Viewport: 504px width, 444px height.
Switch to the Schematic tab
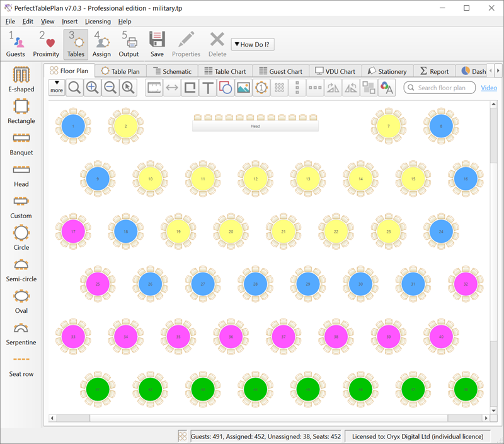tap(172, 71)
